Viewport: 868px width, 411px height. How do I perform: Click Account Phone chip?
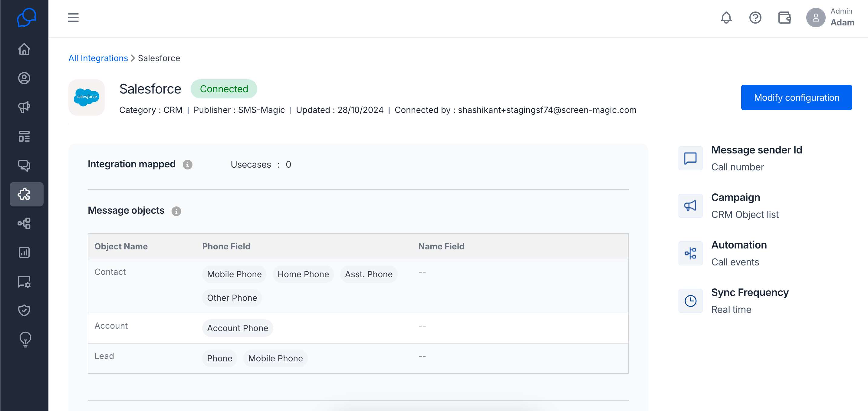238,328
